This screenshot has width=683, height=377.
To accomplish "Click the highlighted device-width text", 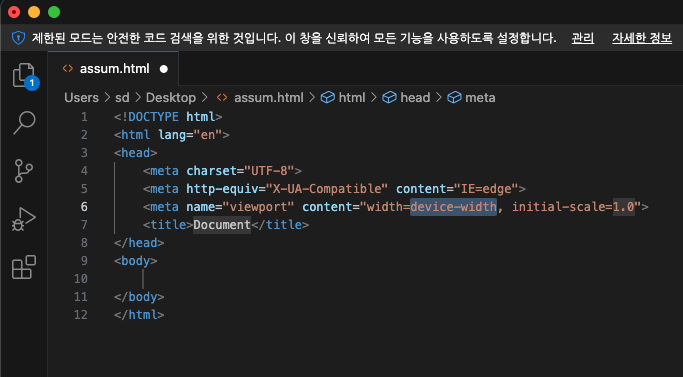I will (453, 207).
